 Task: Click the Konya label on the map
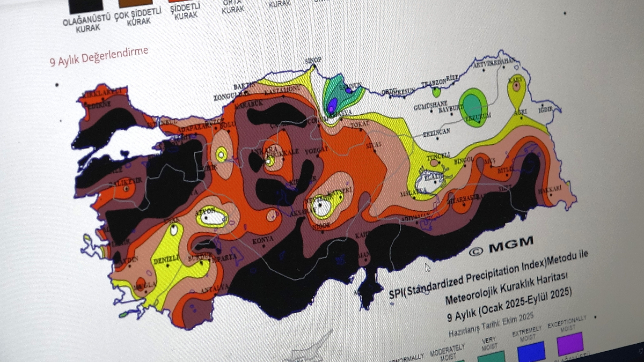click(x=263, y=239)
